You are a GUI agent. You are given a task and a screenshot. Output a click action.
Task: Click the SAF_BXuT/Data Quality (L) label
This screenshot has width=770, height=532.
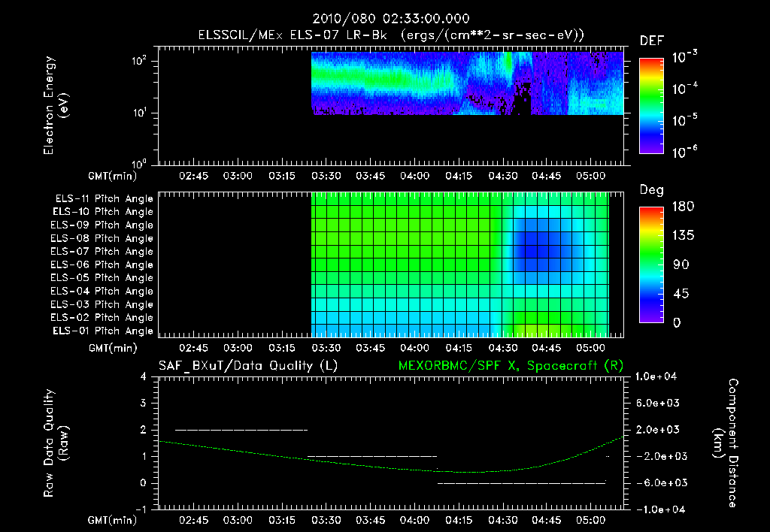(x=248, y=366)
